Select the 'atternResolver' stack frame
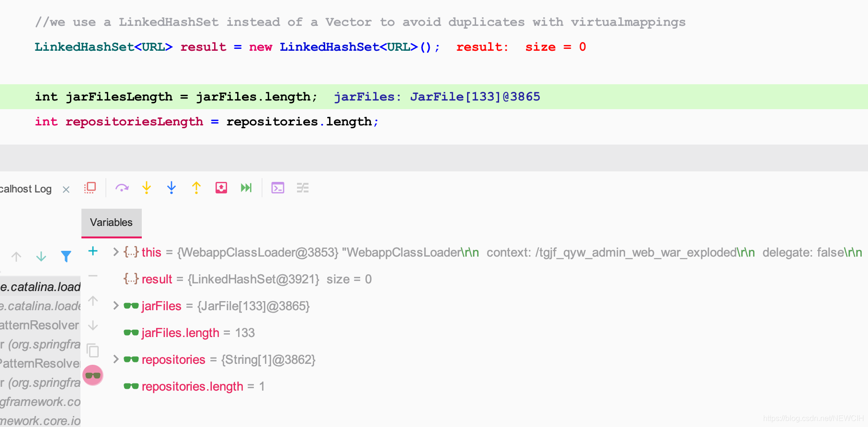Screen dimensions: 868x427 [x=40, y=325]
